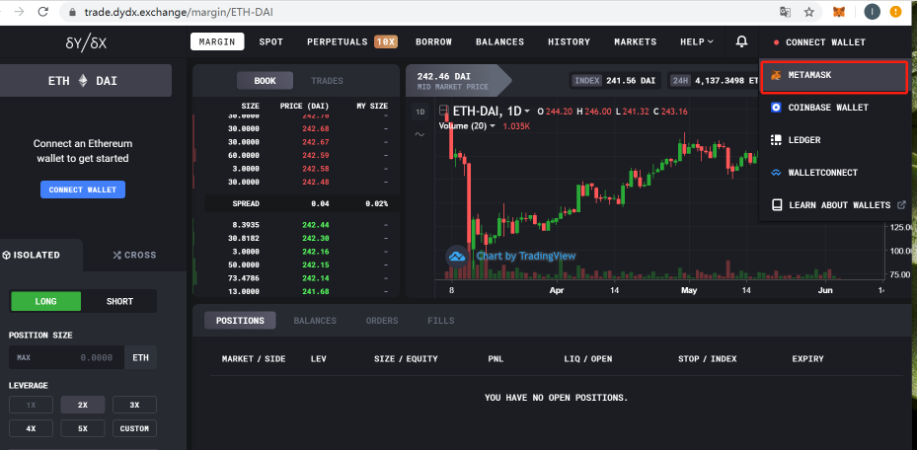Select Custom leverage

point(135,428)
